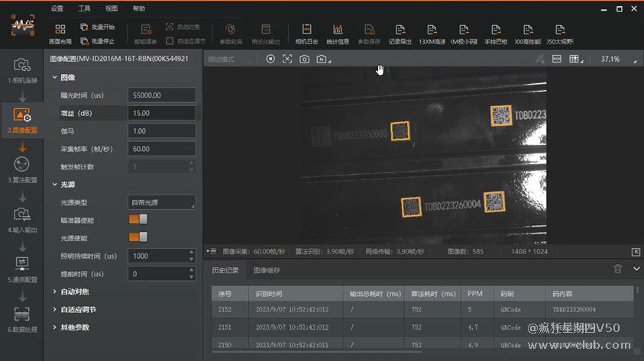
Task: Open the N-frame capture camera dropdown
Action: (x=324, y=59)
